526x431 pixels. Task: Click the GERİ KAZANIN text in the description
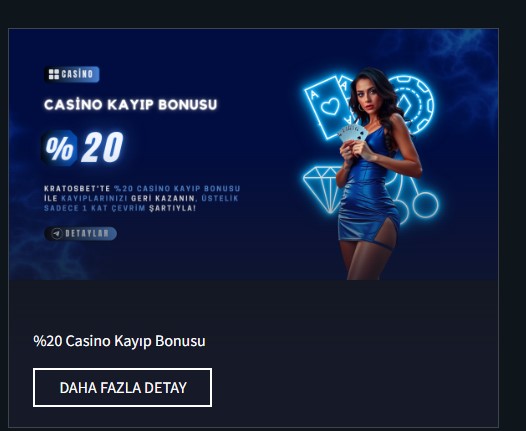click(x=163, y=199)
